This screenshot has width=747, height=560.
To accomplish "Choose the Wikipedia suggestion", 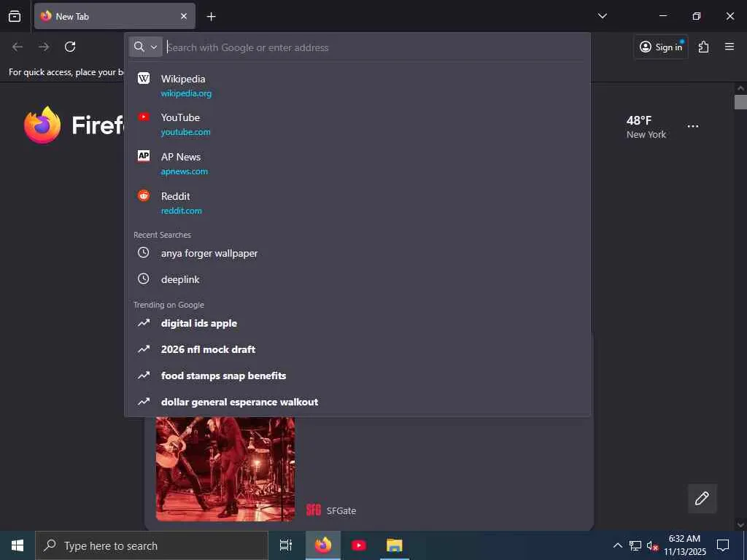I will (x=357, y=85).
